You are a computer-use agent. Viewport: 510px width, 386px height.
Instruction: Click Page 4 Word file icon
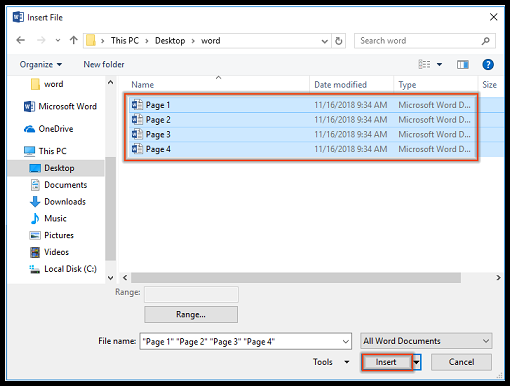click(137, 149)
